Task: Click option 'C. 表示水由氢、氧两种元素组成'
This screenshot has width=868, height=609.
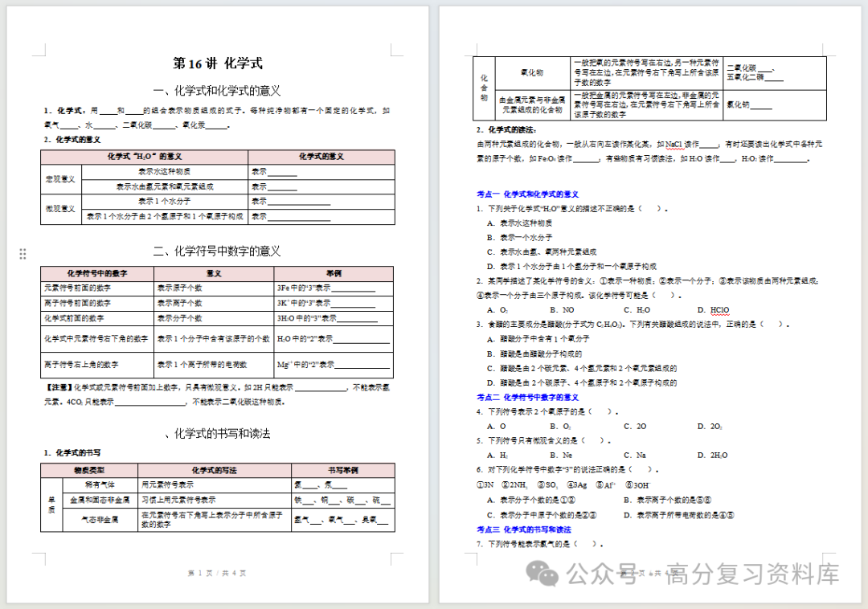Action: click(542, 251)
